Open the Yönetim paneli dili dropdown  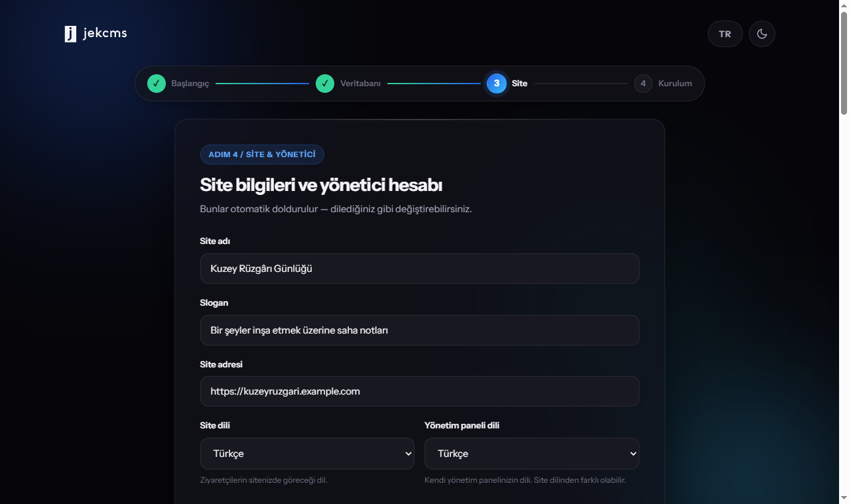(532, 454)
